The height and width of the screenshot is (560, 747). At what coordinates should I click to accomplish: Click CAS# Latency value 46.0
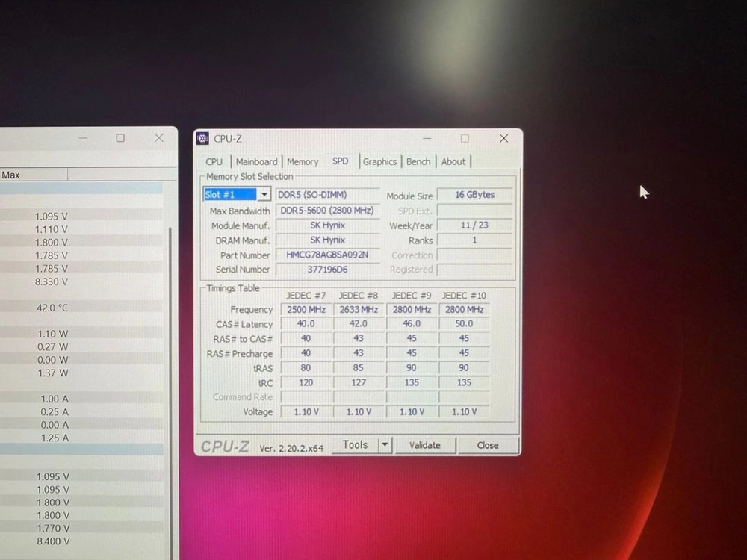point(412,324)
